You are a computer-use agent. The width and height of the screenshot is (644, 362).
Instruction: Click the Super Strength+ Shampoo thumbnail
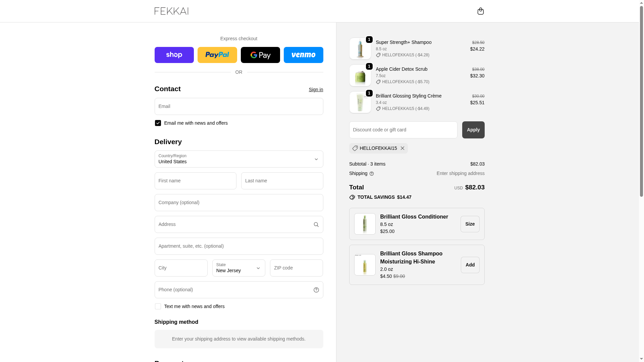point(360,49)
